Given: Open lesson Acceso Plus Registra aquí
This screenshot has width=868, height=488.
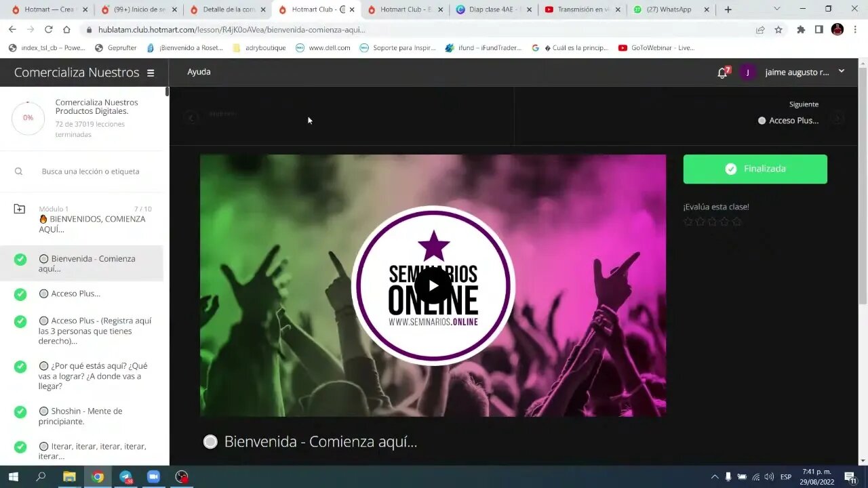Looking at the screenshot, I should point(95,331).
